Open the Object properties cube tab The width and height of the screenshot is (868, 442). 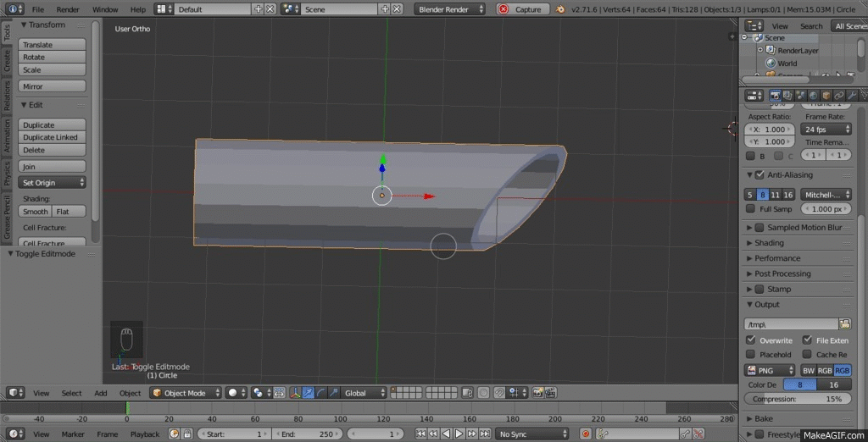[826, 95]
